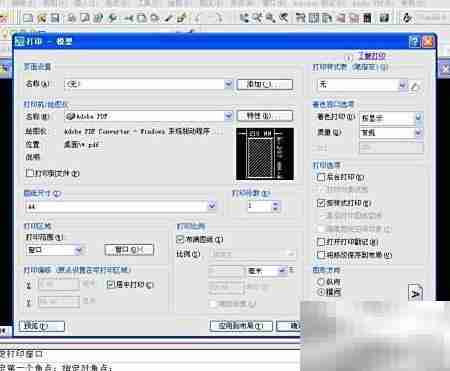Open the 着色打印 shade plot dropdown

point(419,117)
